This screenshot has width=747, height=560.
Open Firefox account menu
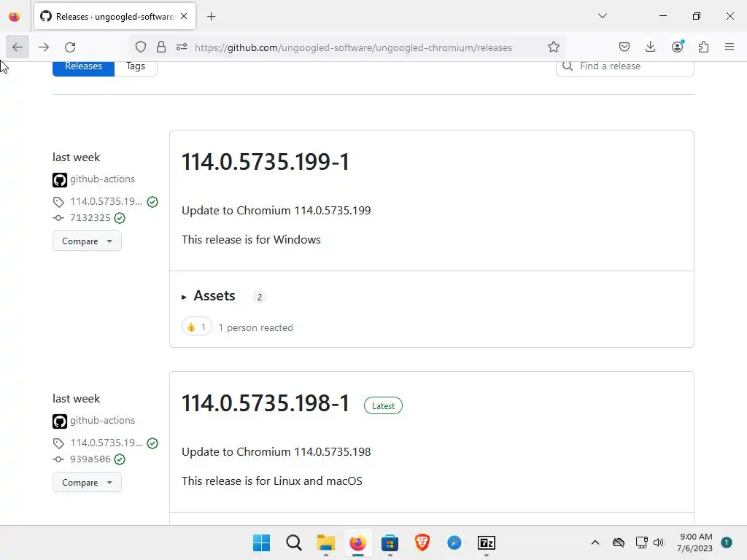click(x=677, y=47)
